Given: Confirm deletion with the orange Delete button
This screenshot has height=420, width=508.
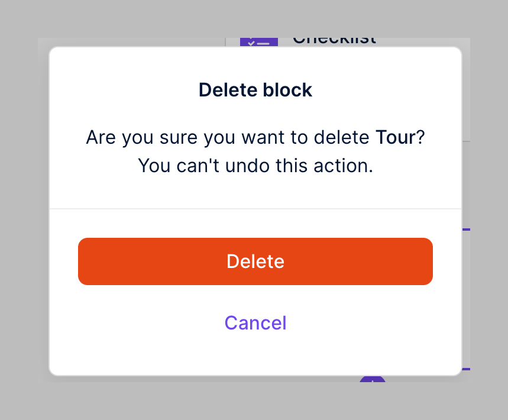Looking at the screenshot, I should 255,261.
